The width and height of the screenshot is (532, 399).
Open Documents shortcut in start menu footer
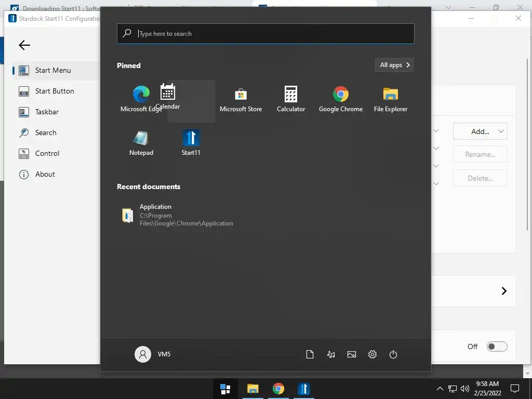point(310,354)
